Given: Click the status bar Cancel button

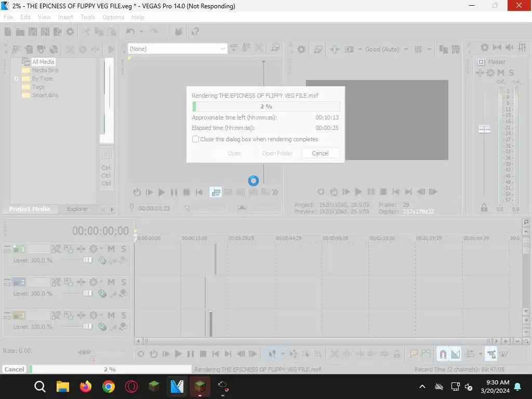Looking at the screenshot, I should click(x=14, y=369).
